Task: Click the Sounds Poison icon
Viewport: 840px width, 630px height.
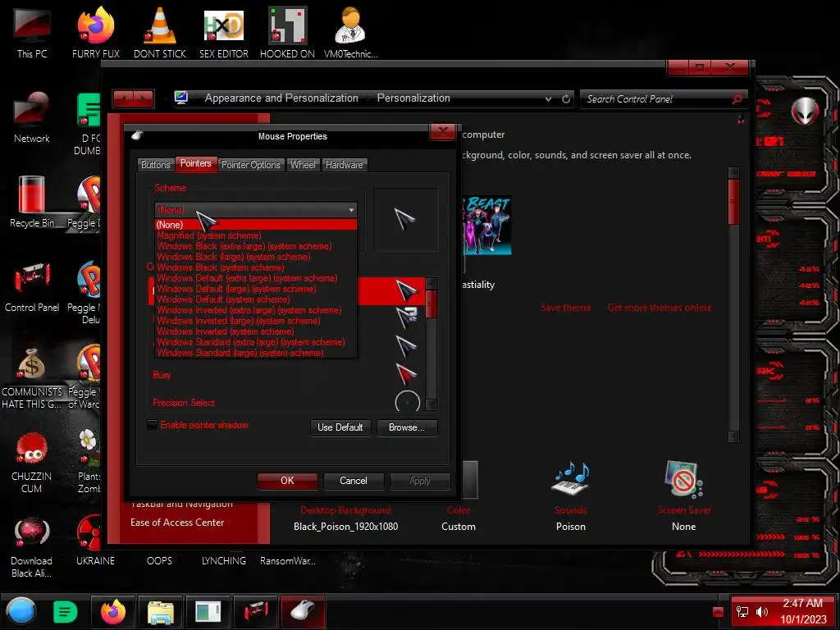Action: tap(571, 478)
